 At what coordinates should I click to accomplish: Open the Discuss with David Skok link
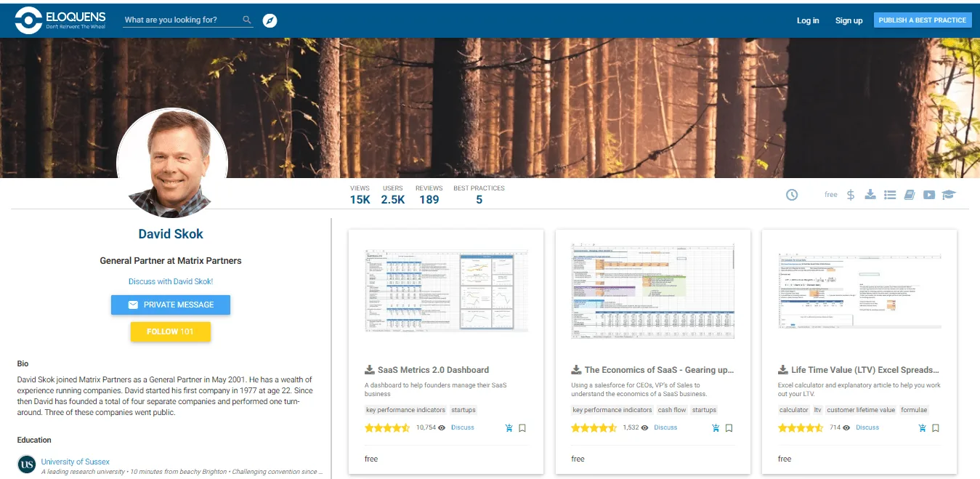point(171,281)
